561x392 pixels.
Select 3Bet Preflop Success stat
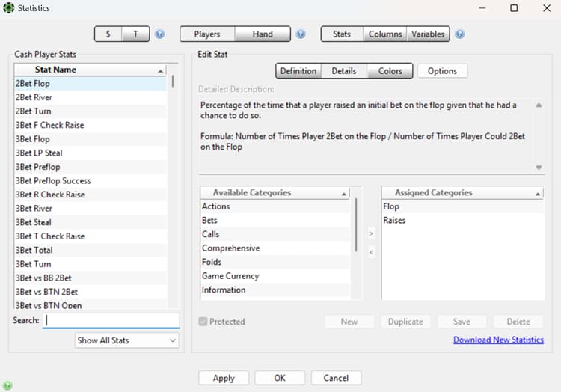click(91, 180)
